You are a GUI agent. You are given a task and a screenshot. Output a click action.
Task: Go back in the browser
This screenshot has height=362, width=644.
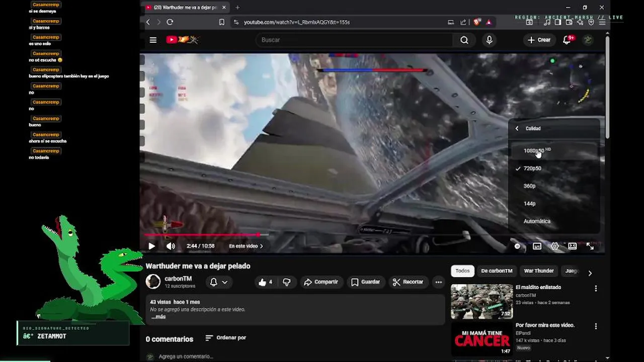[x=148, y=22]
